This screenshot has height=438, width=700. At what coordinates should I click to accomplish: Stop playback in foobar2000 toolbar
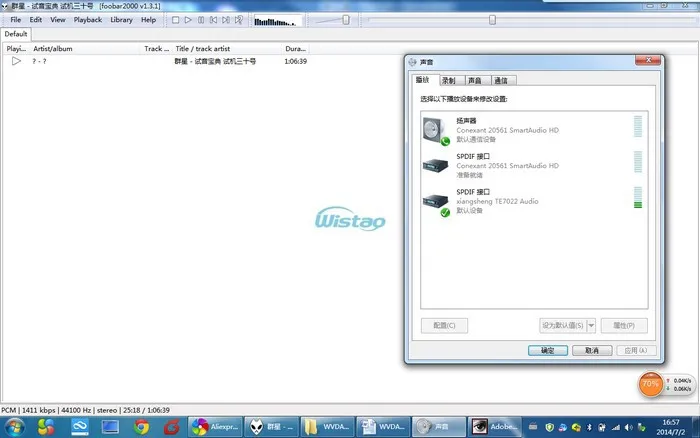175,20
